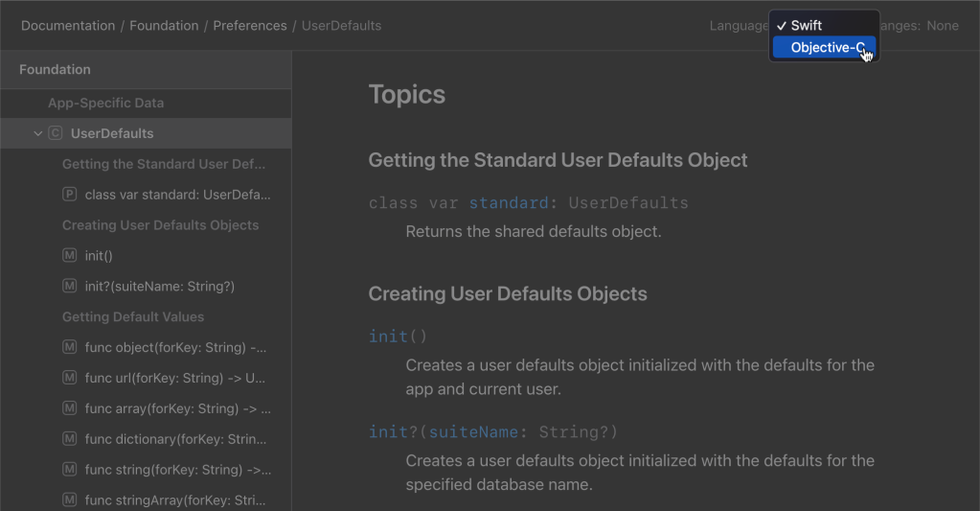Open the Preferences breadcrumb
This screenshot has width=980, height=511.
tap(250, 26)
